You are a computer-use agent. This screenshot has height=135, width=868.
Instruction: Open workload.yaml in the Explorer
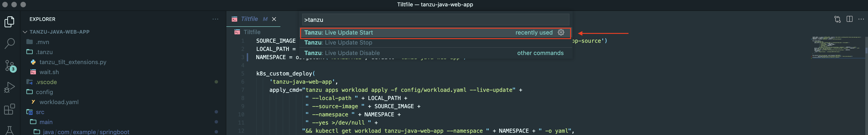(x=59, y=102)
